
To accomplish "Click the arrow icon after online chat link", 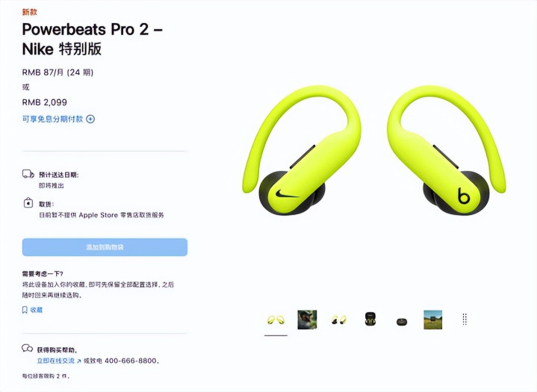I will click(x=78, y=361).
